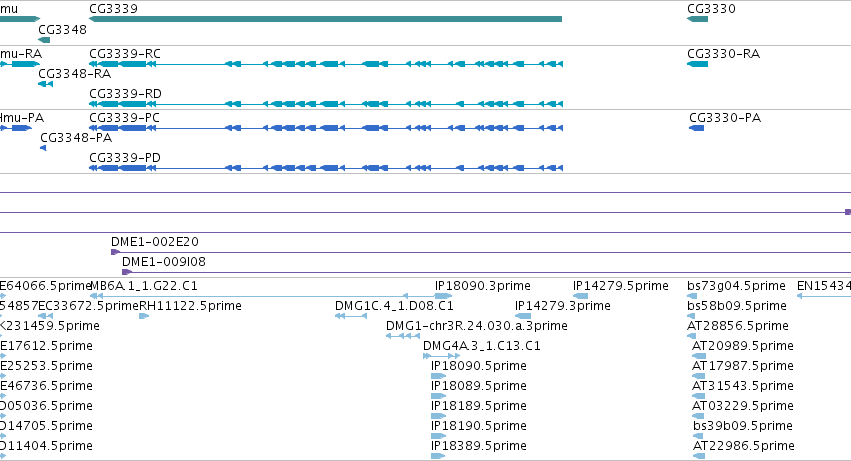Open the CG3339-RD transcript label

(x=125, y=94)
